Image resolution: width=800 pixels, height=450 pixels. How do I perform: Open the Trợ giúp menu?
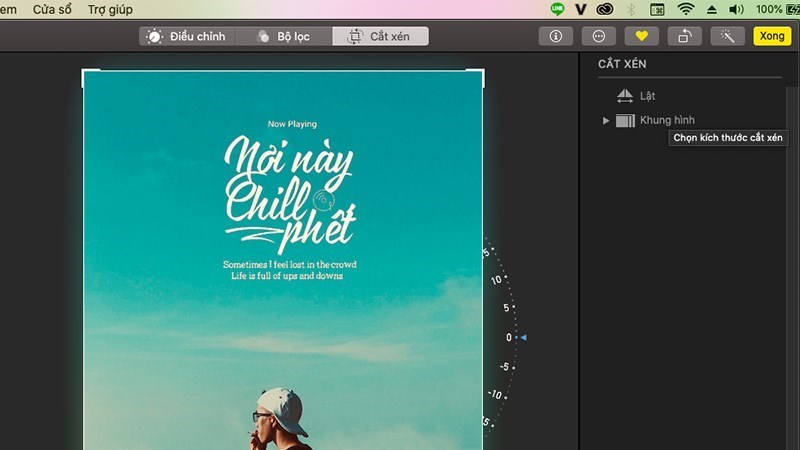110,9
